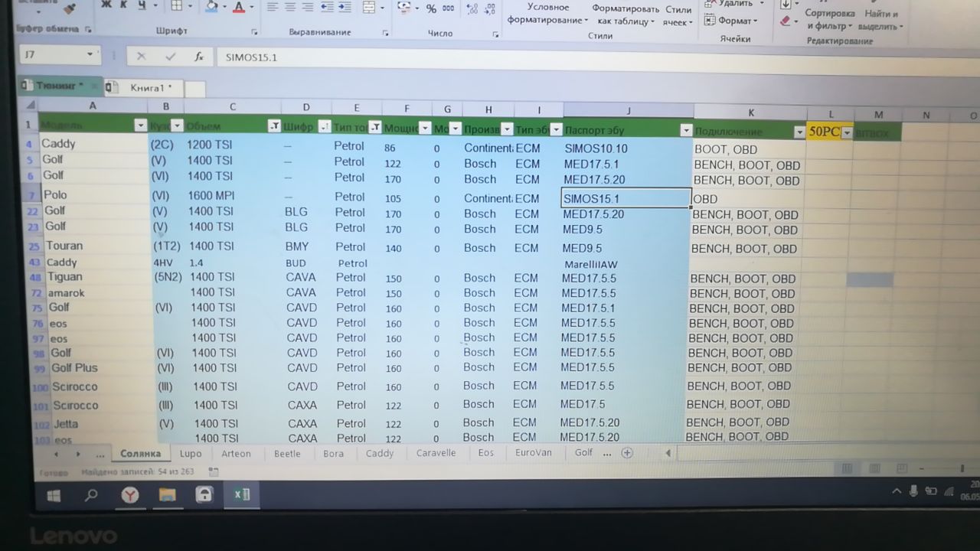Screen dimensions: 980x551
Task: Switch to EuroVan sheet tab
Action: click(x=533, y=452)
